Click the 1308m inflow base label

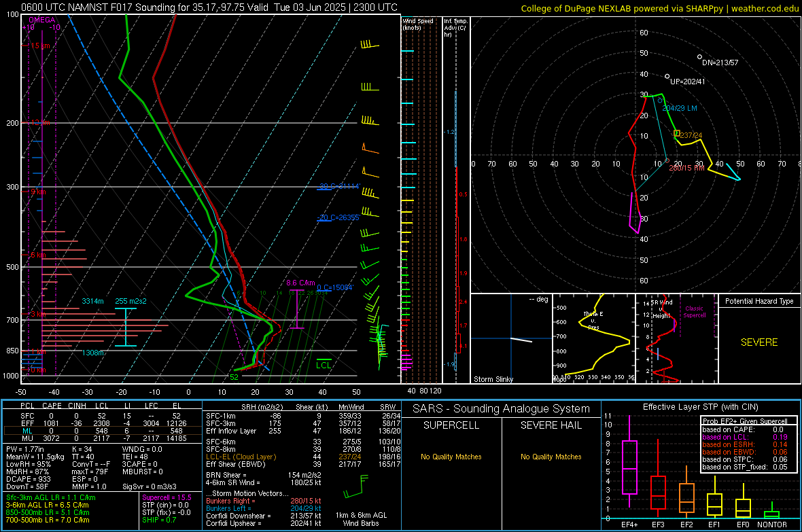pyautogui.click(x=93, y=353)
